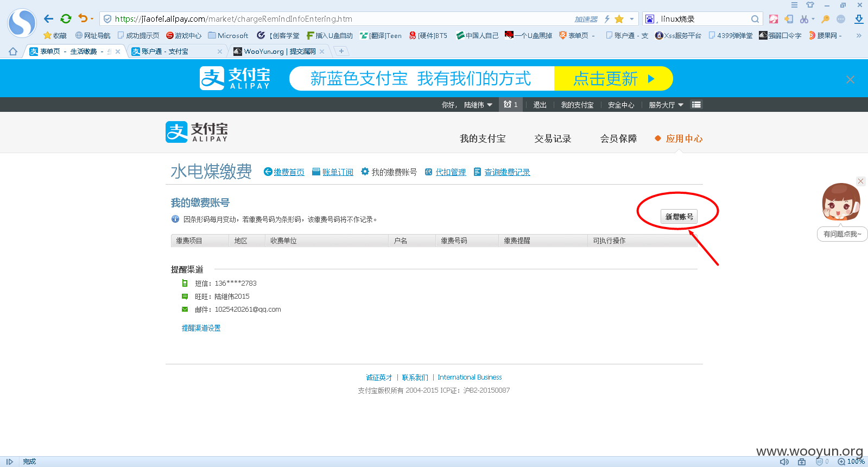Expand the bookmarks overflow chevron
Image resolution: width=868 pixels, height=467 pixels.
[859, 36]
